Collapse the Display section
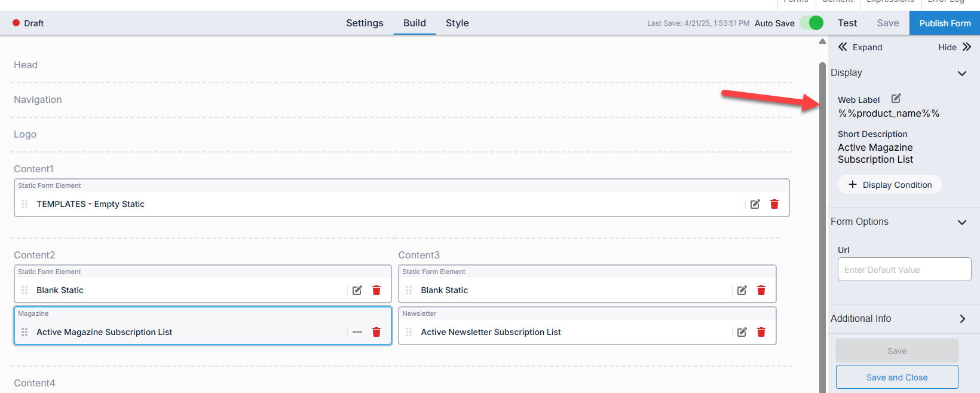Screen dimensions: 980x393 [962, 74]
